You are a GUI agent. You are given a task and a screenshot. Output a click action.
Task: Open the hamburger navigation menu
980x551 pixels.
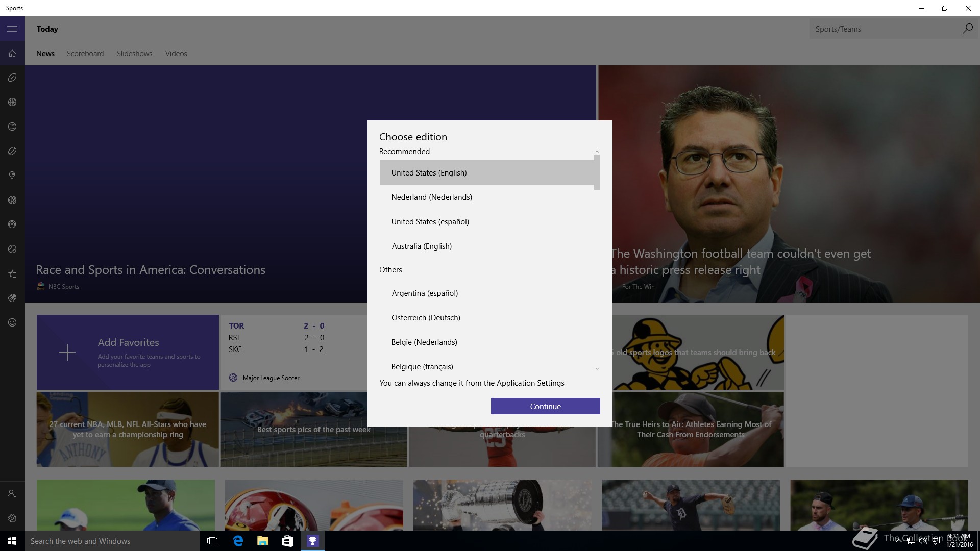[x=12, y=29]
